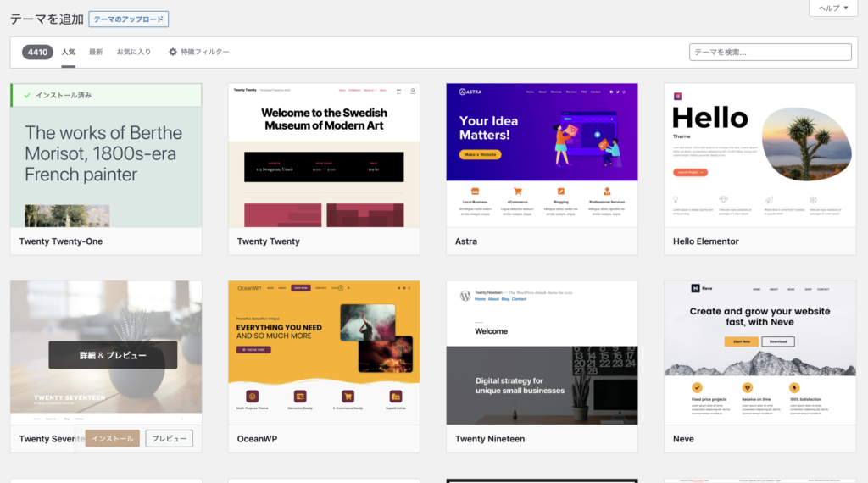Screen dimensions: 868x483
Task: Click the feature filter gear icon
Action: tap(173, 52)
